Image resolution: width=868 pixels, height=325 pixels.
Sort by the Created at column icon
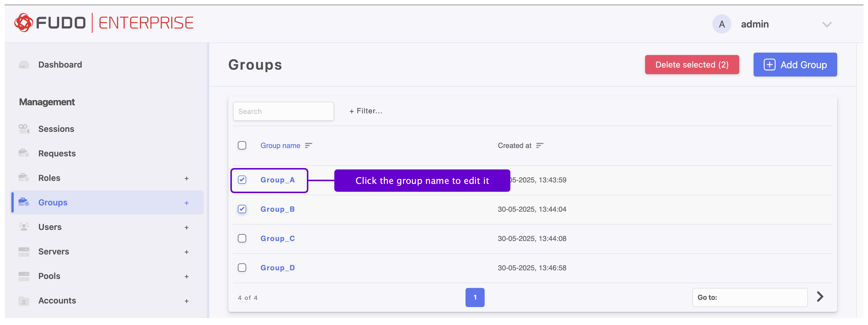tap(539, 146)
